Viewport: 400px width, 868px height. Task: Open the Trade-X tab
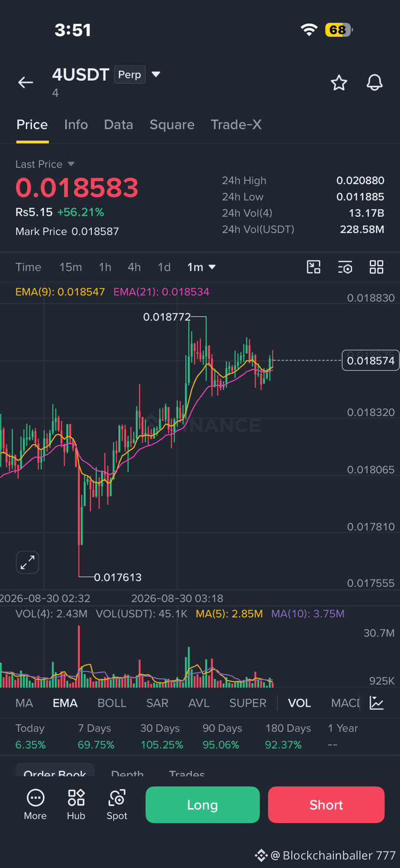coord(236,125)
